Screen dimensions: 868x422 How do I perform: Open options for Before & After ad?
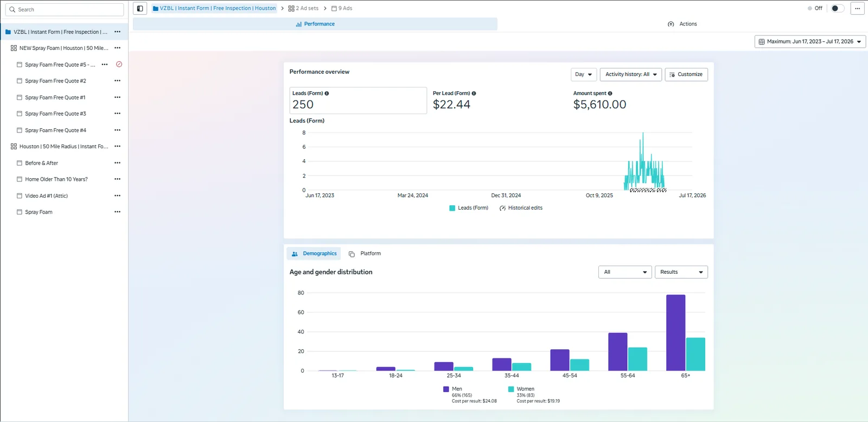pos(117,163)
